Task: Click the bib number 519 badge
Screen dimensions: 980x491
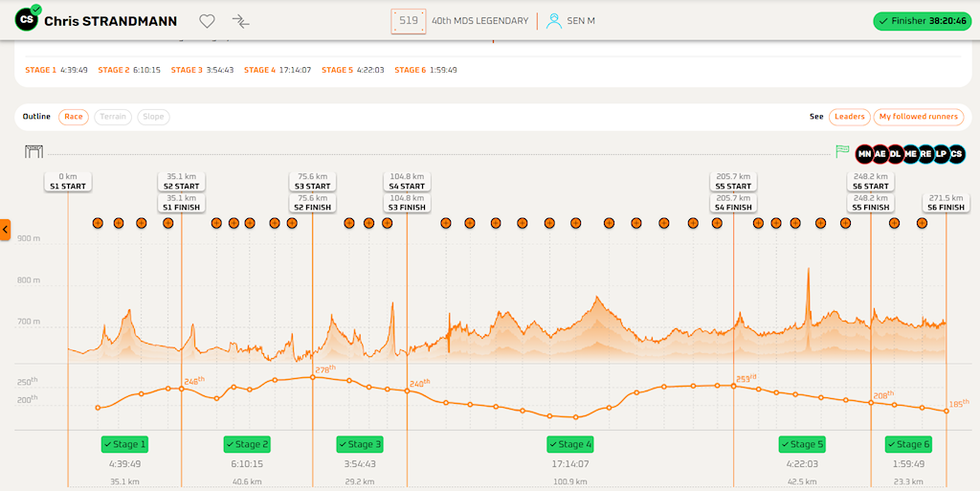Action: (409, 21)
